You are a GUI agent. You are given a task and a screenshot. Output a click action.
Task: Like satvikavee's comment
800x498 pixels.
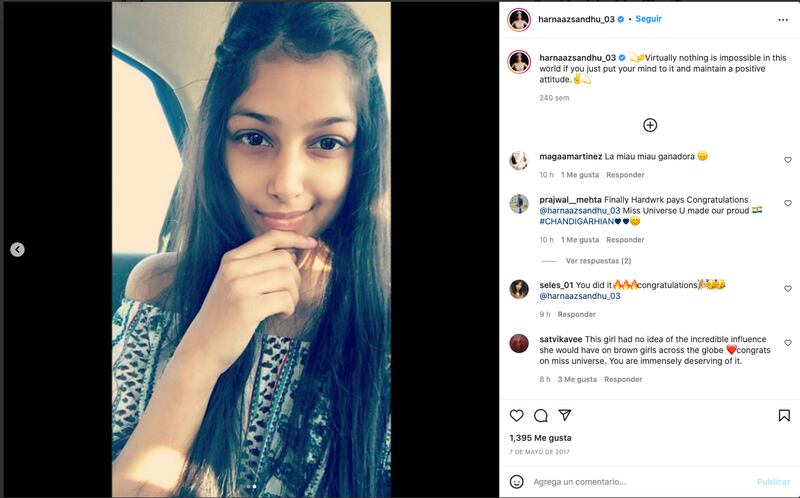[788, 343]
